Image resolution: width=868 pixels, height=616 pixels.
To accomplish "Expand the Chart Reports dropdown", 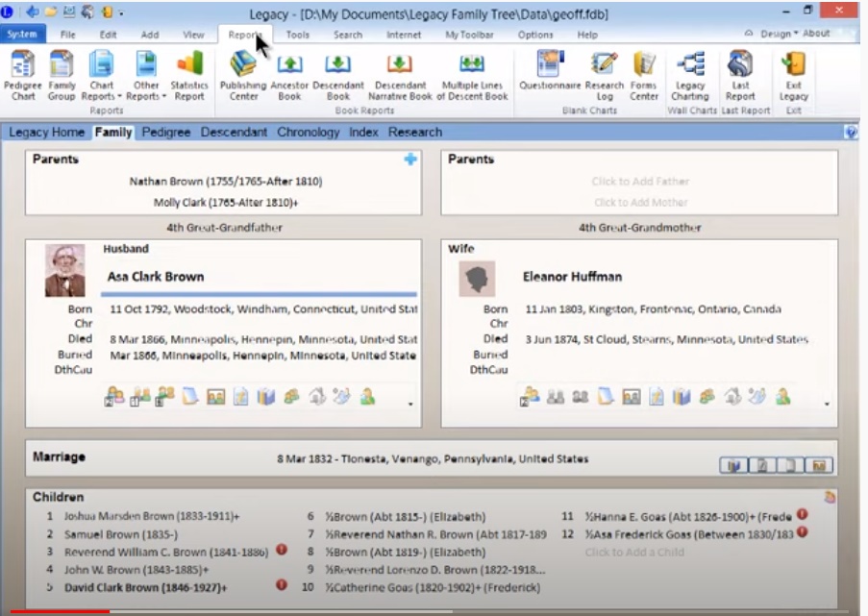I will click(x=101, y=75).
